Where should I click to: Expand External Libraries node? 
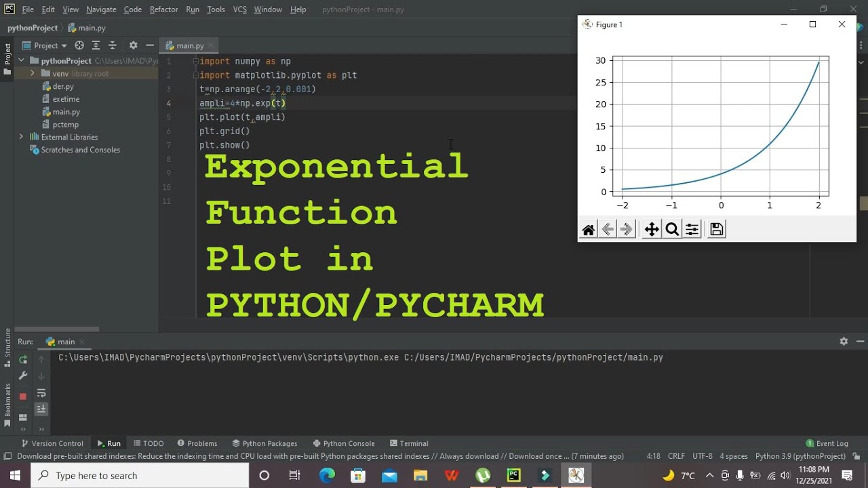[22, 137]
